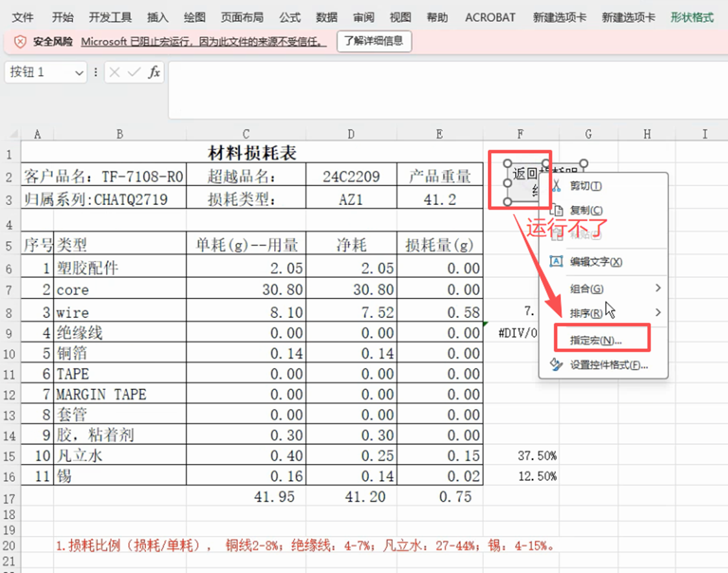Click the red 损耗比例 note text
The width and height of the screenshot is (728, 573).
click(x=305, y=546)
